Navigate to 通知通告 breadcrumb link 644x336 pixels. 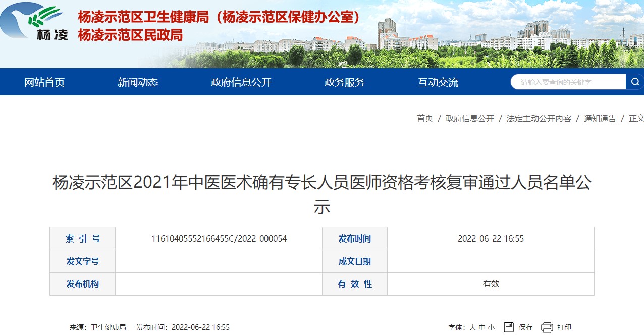tap(600, 118)
